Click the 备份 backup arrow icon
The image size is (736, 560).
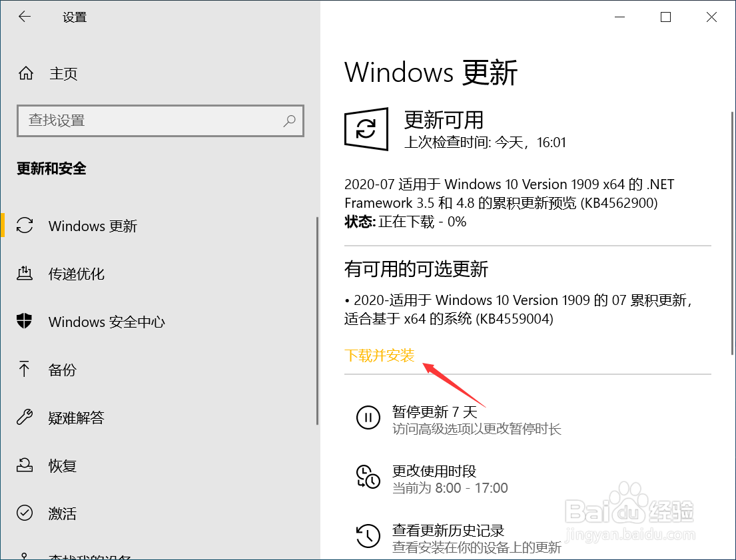25,369
